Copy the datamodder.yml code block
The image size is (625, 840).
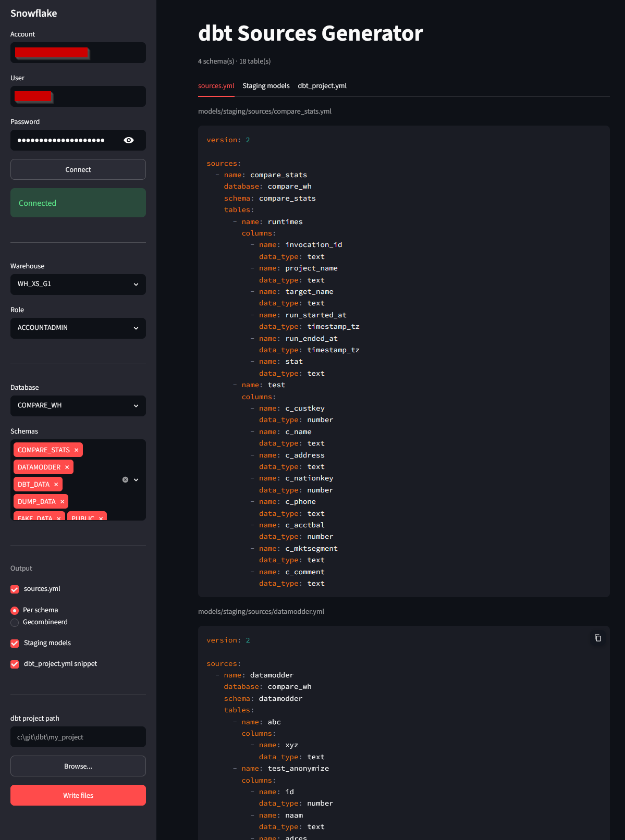coord(598,638)
